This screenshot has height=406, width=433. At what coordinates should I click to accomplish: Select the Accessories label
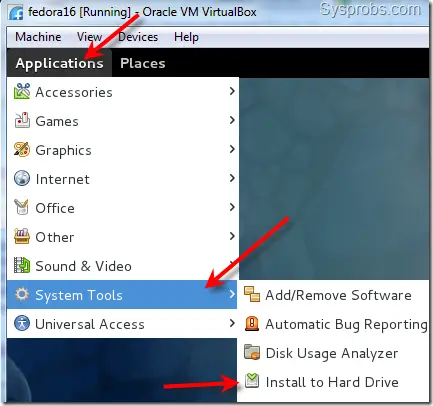pos(74,92)
